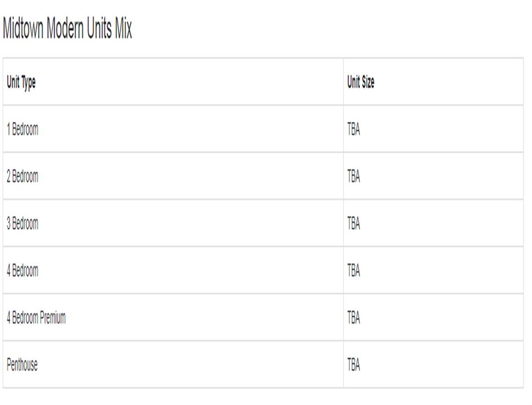Screen dimensions: 532x405
Task: Click TBA in the 1 Bedroom row
Action: click(354, 129)
